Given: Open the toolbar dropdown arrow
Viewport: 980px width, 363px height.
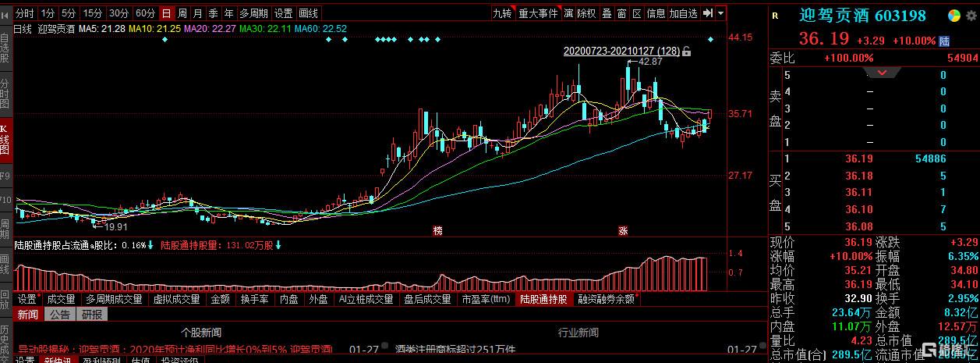Looking at the screenshot, I should (720, 13).
